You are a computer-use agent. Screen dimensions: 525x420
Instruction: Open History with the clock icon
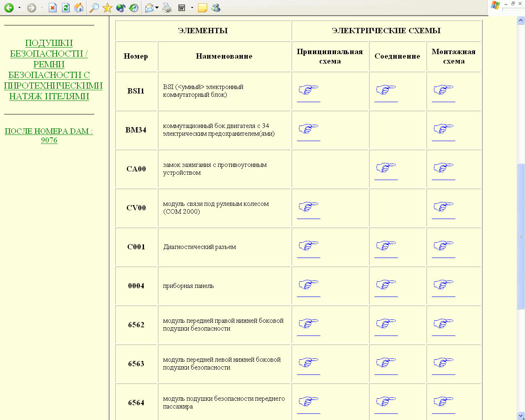(x=134, y=8)
